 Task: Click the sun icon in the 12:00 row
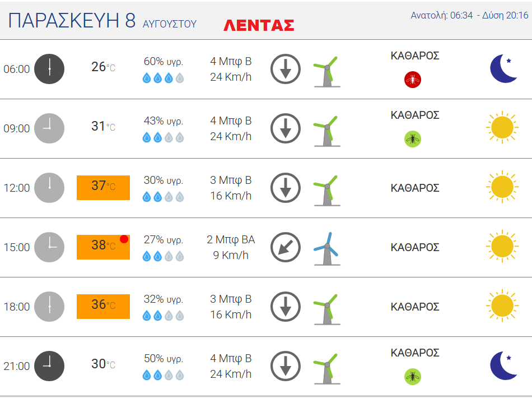(x=502, y=187)
